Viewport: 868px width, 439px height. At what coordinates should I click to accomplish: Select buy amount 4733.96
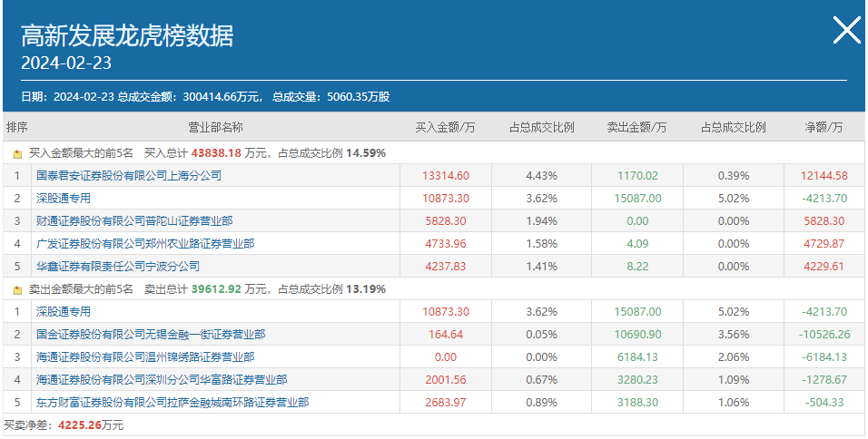pyautogui.click(x=446, y=244)
